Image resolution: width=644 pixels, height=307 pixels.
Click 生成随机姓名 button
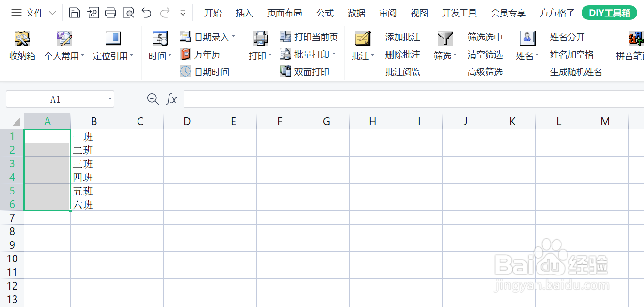576,72
